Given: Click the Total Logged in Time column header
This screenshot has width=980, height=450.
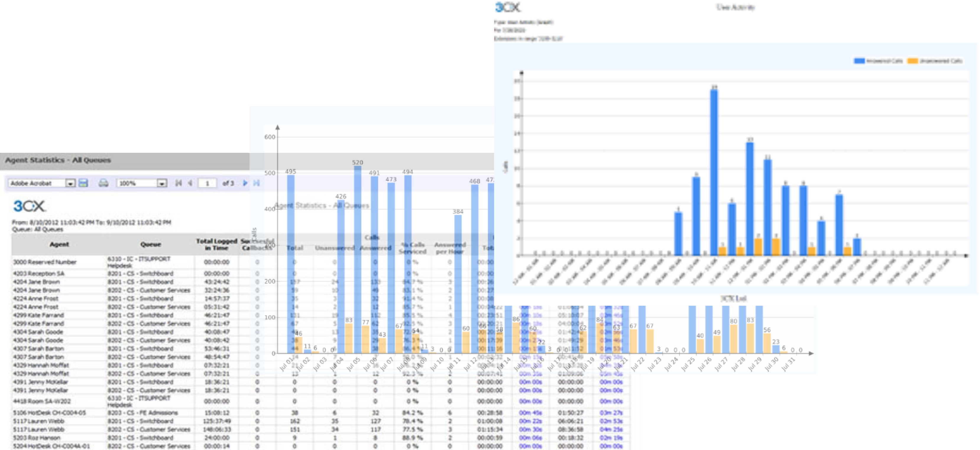Looking at the screenshot, I should pos(216,244).
